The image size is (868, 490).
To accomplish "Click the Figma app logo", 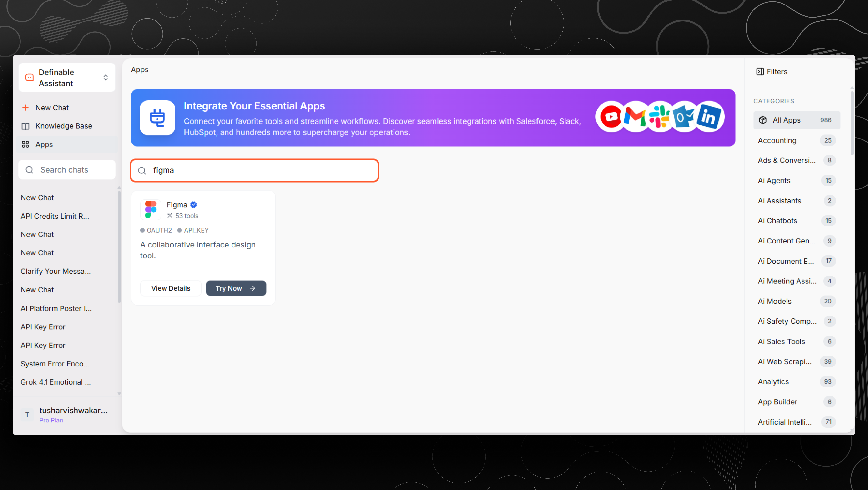I will (151, 209).
